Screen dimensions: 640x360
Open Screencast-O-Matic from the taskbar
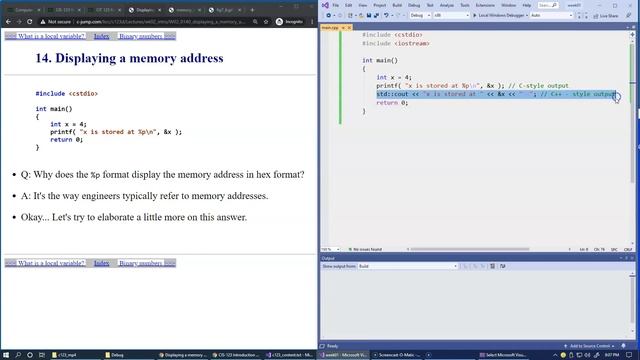[x=397, y=355]
